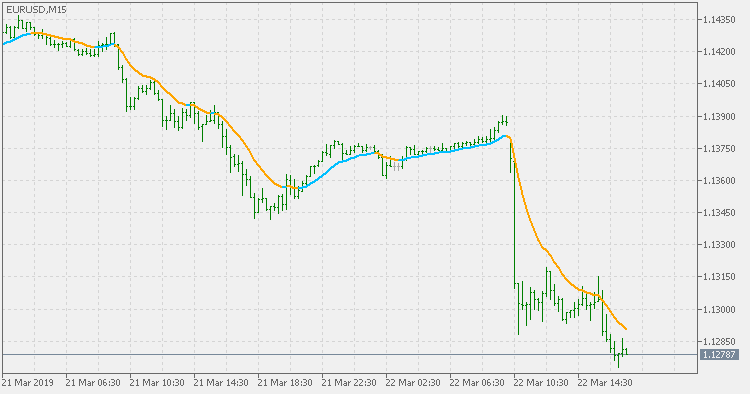Select the 1.13150 price axis label

point(719,277)
